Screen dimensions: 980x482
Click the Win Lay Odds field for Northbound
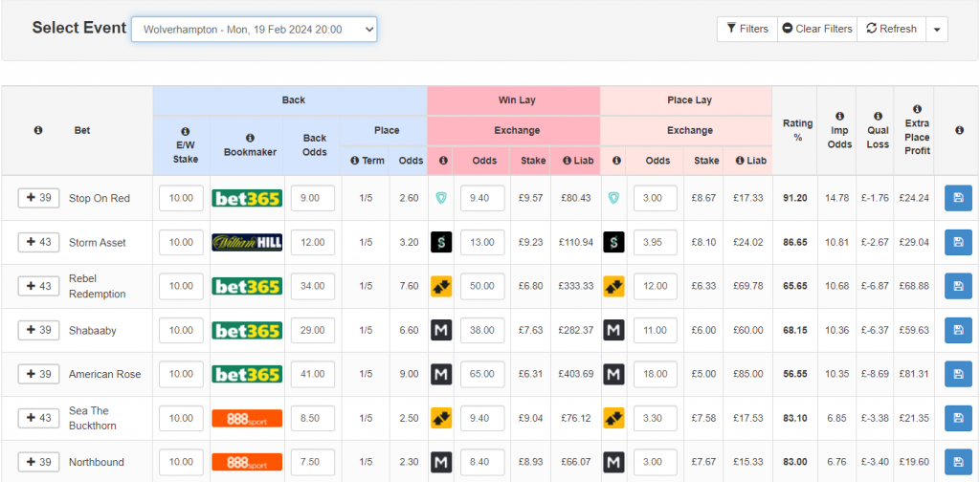coord(482,462)
